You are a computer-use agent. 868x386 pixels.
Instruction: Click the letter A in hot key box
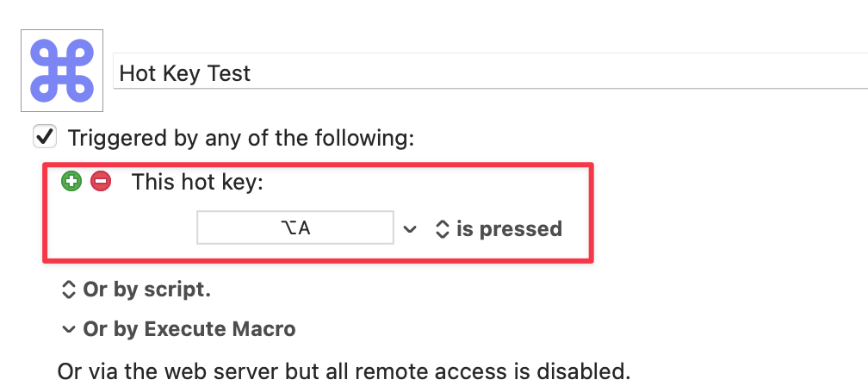click(303, 228)
